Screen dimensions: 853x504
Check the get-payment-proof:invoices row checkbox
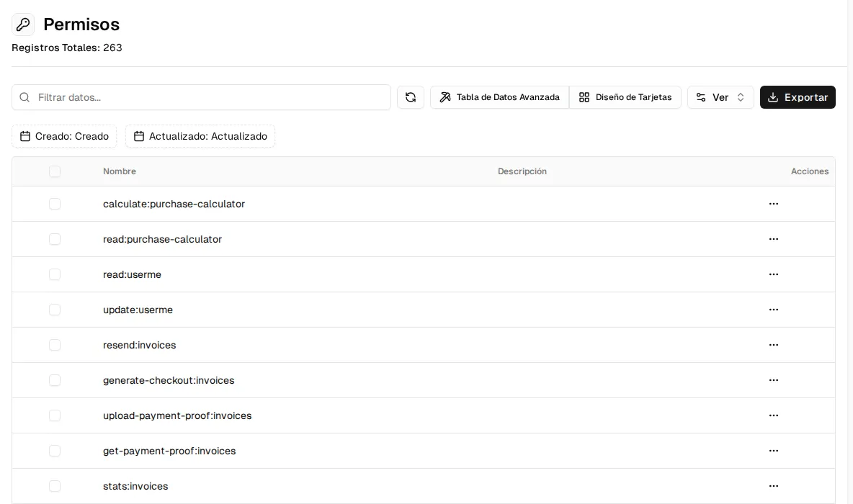tap(55, 451)
